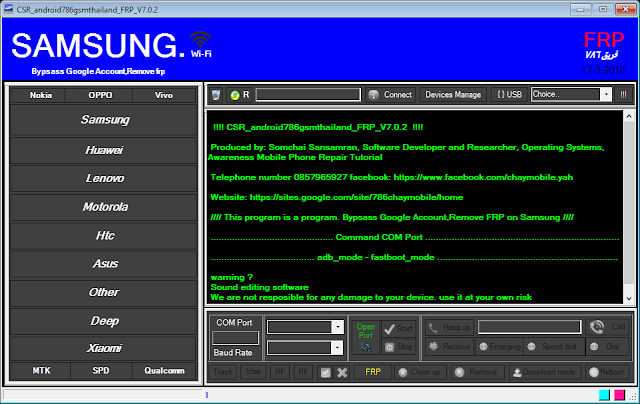This screenshot has width=640, height=404.
Task: Switch to the OPPO tab
Action: tap(100, 95)
